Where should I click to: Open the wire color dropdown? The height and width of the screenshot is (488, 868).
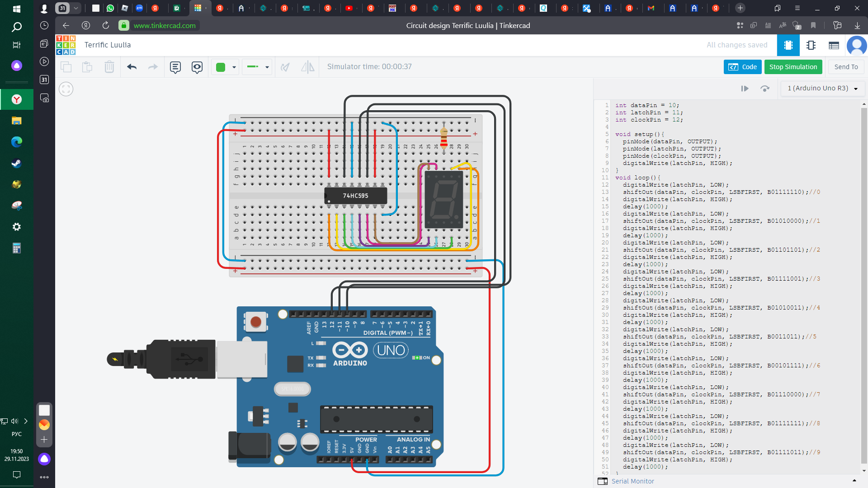[233, 66]
